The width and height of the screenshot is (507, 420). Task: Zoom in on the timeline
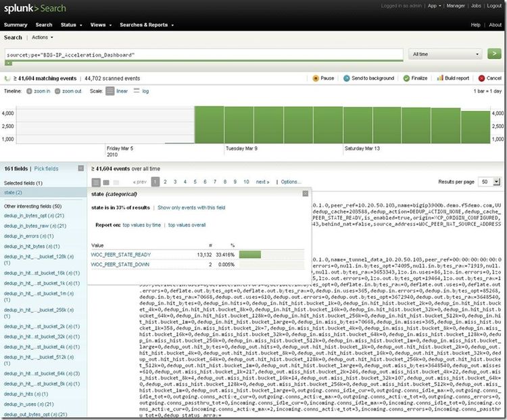point(39,91)
